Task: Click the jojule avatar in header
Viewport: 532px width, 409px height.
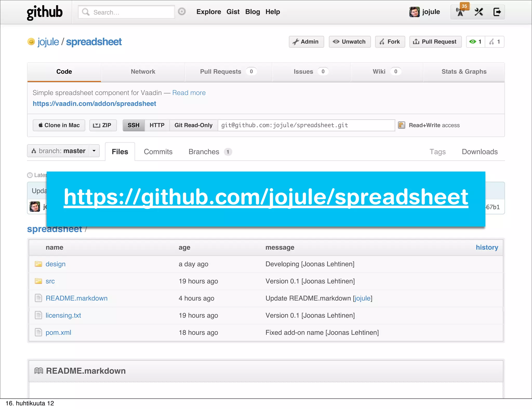Action: pyautogui.click(x=414, y=12)
